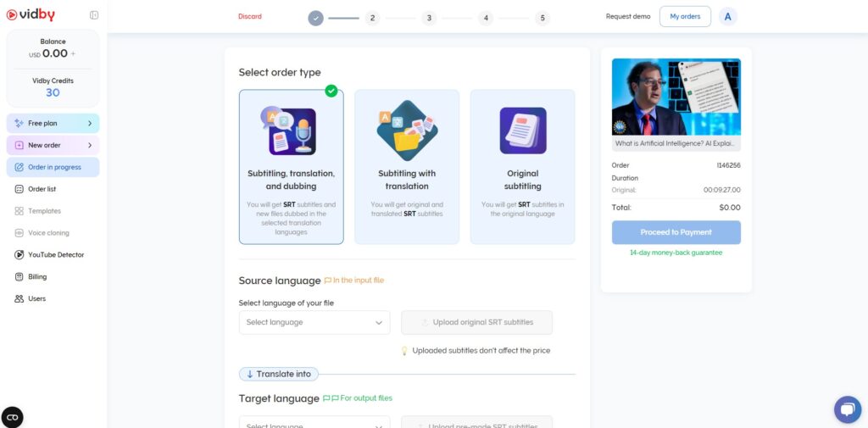The height and width of the screenshot is (428, 868).
Task: Click the Billing icon
Action: tap(19, 277)
